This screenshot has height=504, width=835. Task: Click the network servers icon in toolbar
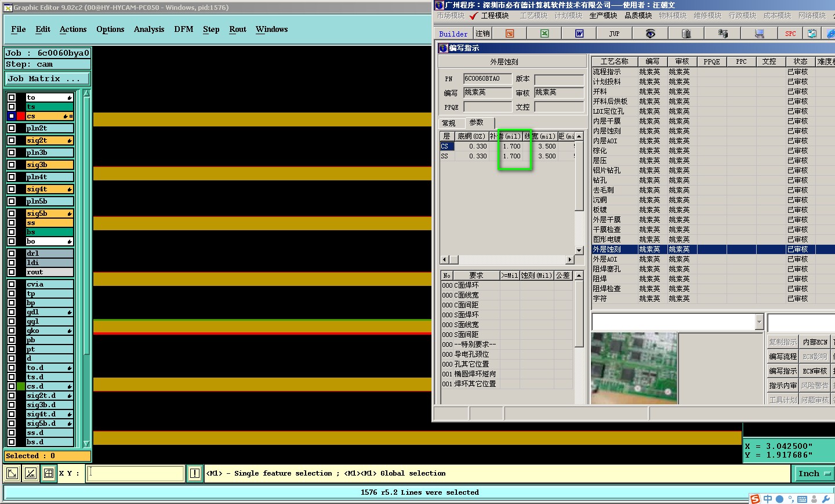[723, 34]
